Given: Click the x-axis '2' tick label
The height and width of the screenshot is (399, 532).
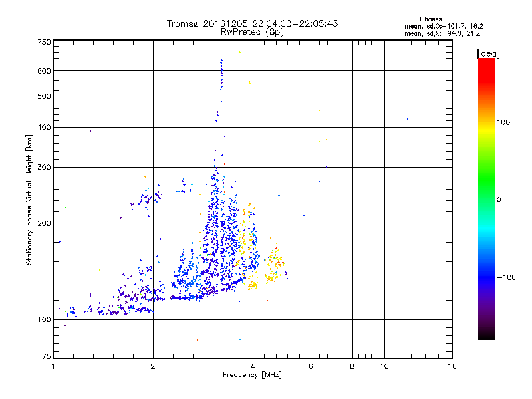Looking at the screenshot, I should (x=153, y=366).
